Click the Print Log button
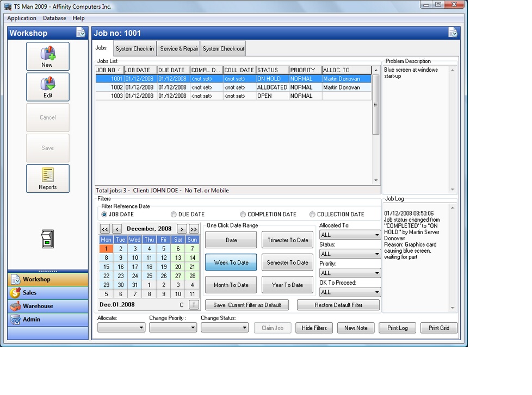The width and height of the screenshot is (532, 395). pyautogui.click(x=397, y=328)
